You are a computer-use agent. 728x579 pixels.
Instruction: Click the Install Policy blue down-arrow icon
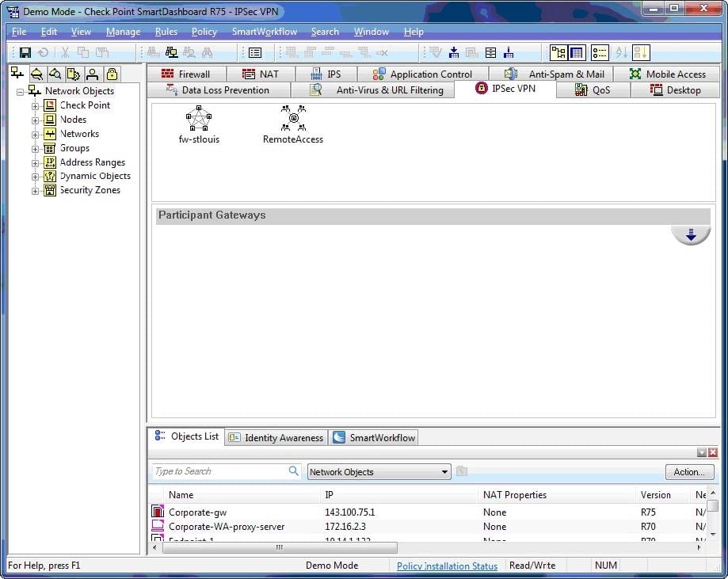(x=454, y=52)
